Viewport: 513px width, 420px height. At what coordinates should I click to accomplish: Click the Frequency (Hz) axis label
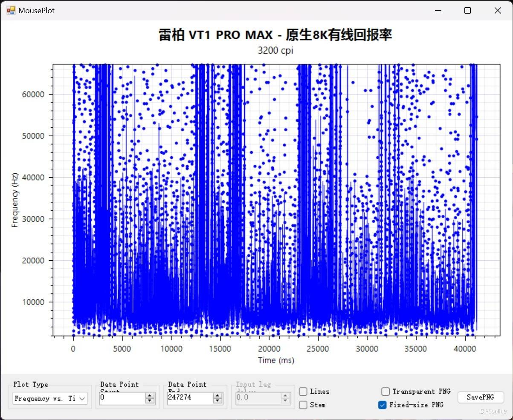pyautogui.click(x=15, y=201)
